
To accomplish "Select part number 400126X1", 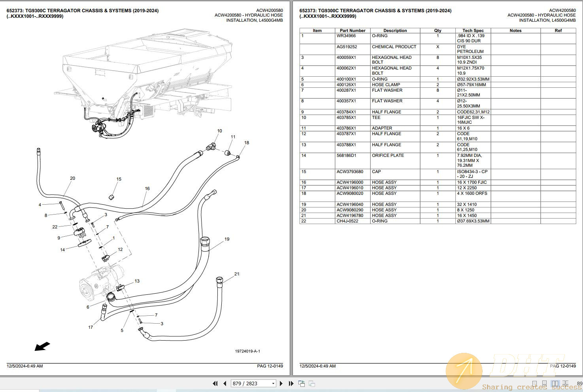I will [x=346, y=85].
